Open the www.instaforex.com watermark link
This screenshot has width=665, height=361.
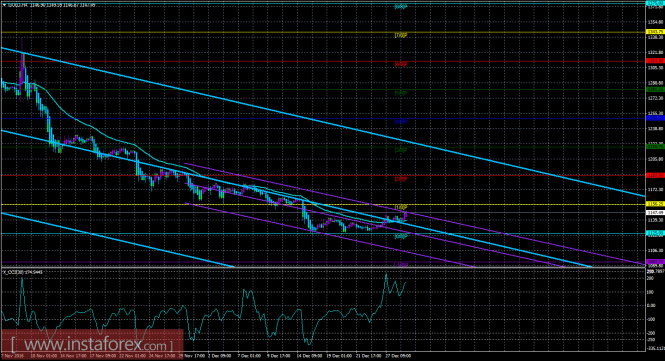click(x=92, y=344)
